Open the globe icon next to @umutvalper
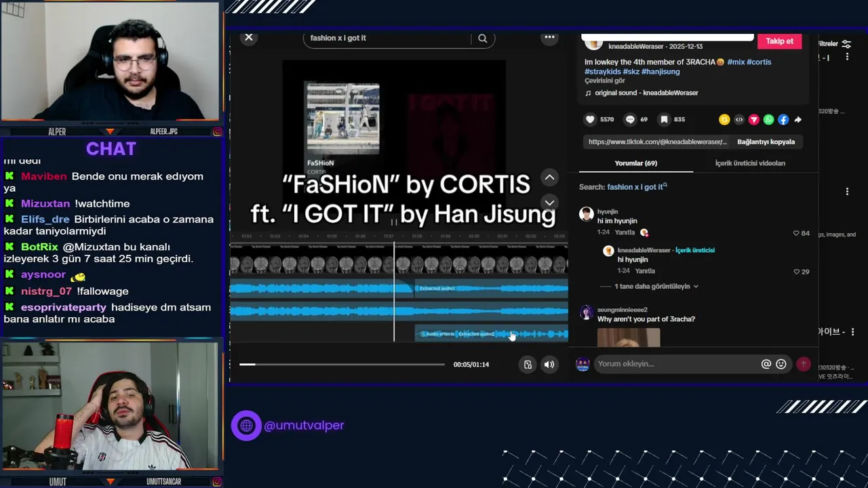The image size is (868, 488). (x=246, y=426)
